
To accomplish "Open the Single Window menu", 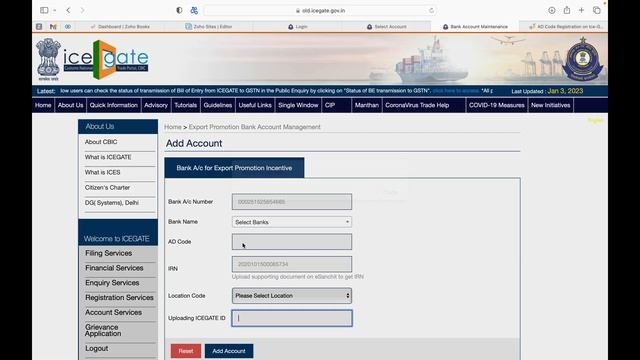I will tap(298, 105).
